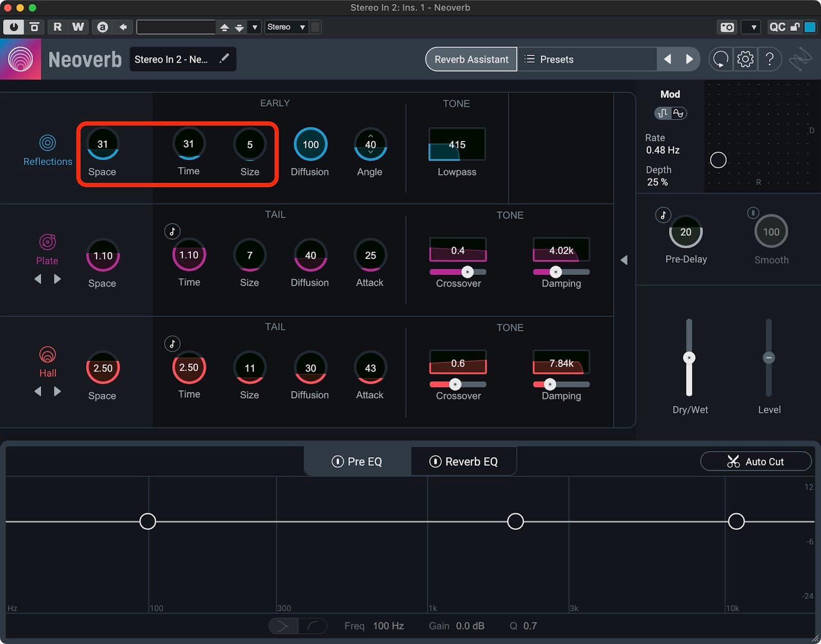Viewport: 821px width, 644px height.
Task: Toggle Reverb EQ power icon
Action: [x=435, y=461]
